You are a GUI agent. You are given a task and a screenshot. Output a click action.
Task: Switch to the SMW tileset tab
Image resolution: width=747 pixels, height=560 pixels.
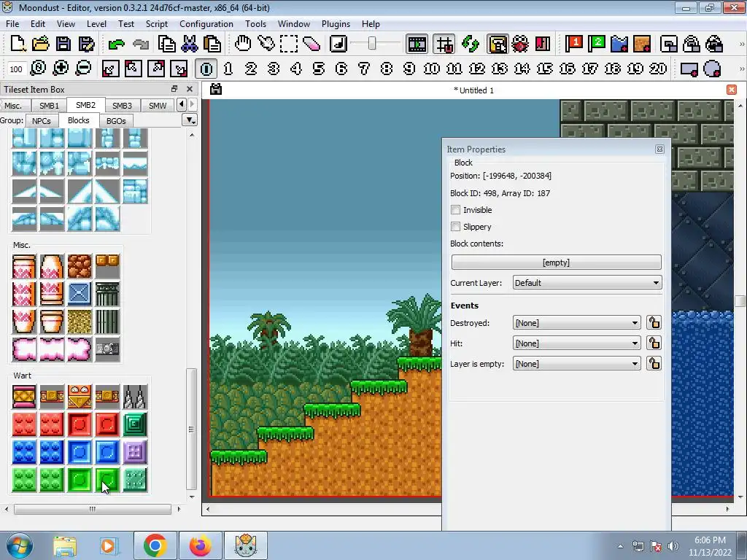[158, 106]
